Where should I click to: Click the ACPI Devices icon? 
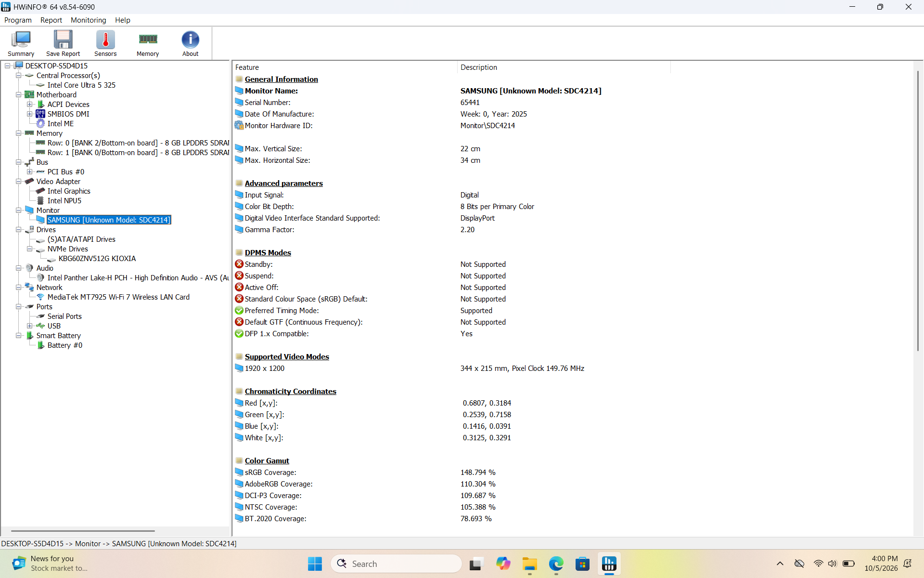click(x=40, y=105)
